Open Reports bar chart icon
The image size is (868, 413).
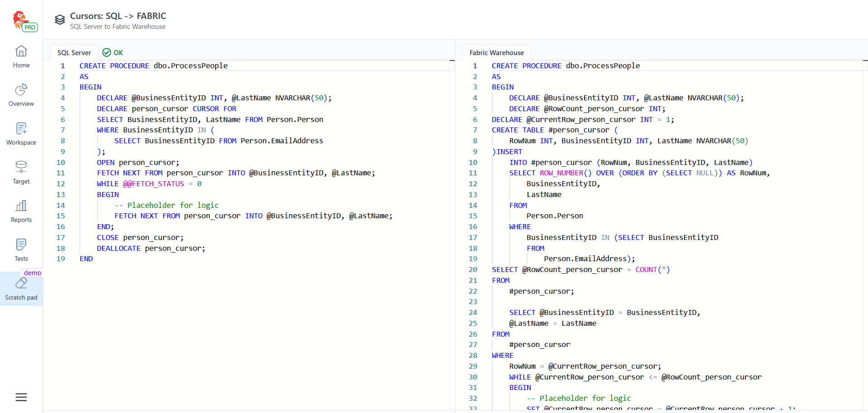point(21,206)
